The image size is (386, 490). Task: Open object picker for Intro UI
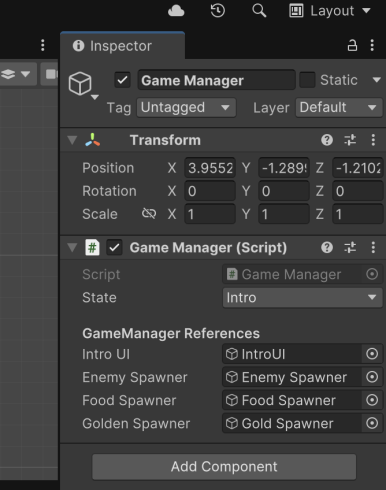coord(372,354)
